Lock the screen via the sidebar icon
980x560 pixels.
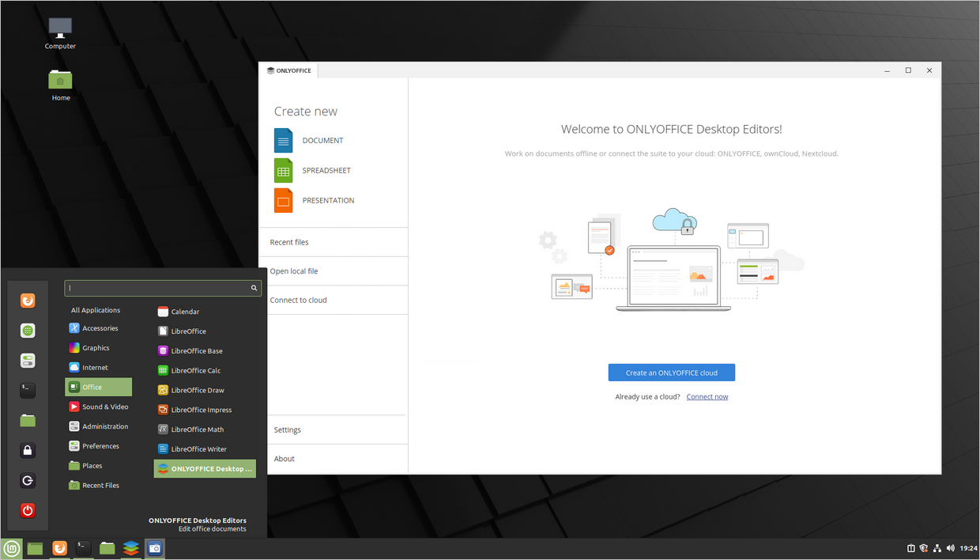[x=28, y=450]
